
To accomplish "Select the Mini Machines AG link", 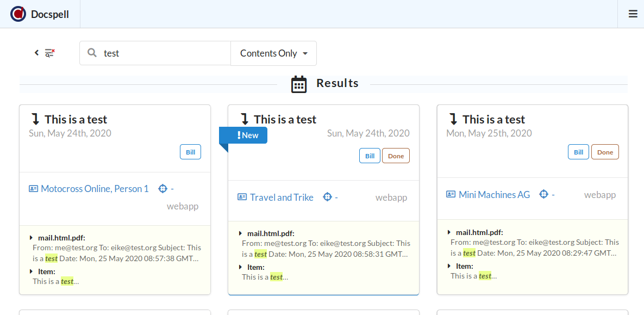I will [494, 195].
